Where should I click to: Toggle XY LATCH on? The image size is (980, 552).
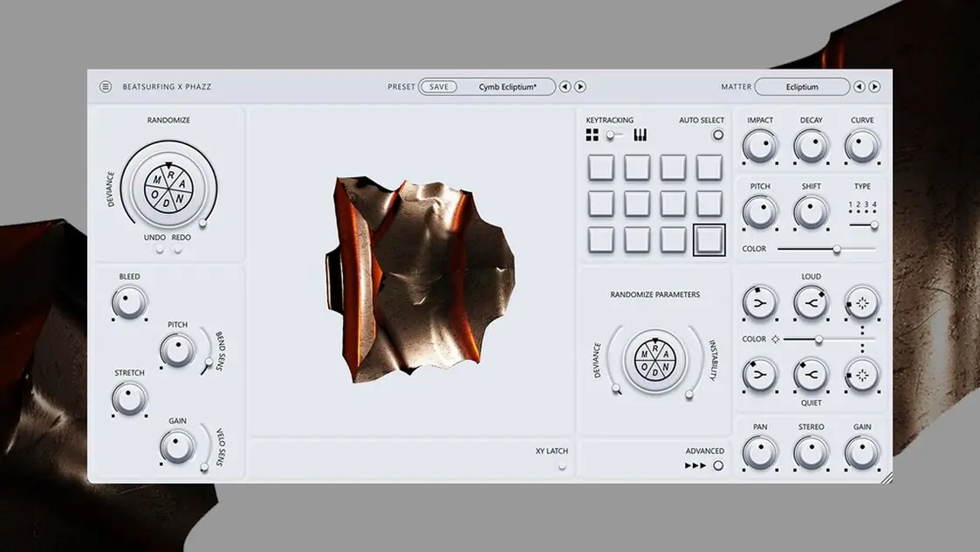click(561, 466)
